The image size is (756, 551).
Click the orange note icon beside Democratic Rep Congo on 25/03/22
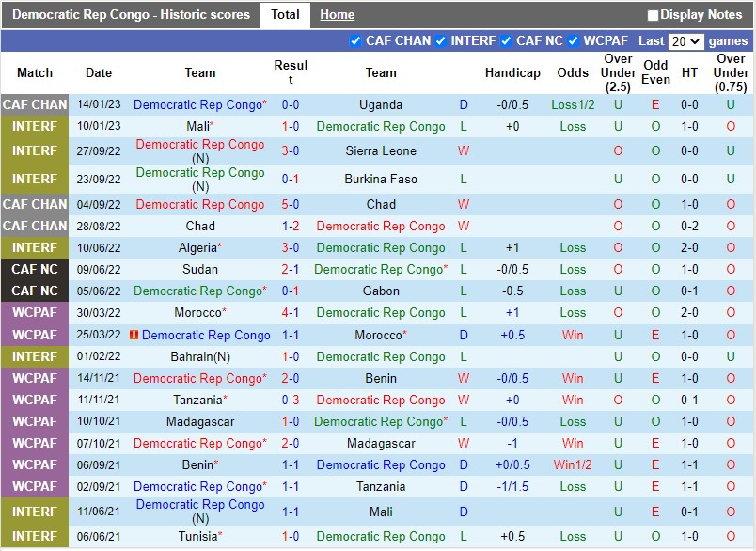point(133,336)
